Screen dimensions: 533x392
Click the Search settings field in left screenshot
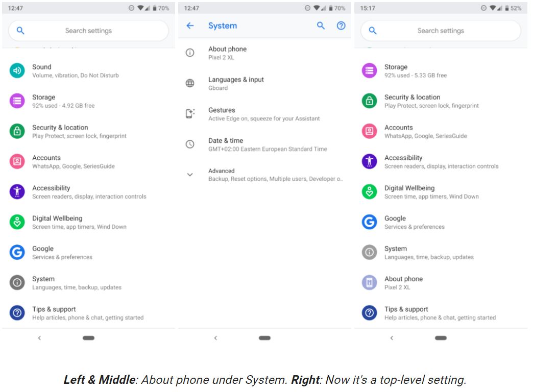click(88, 31)
